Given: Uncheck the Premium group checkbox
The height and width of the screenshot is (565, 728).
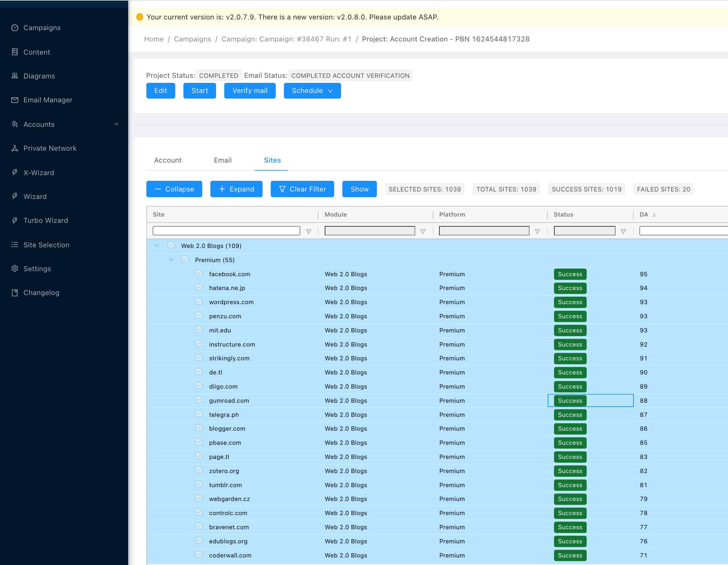Looking at the screenshot, I should coord(185,259).
